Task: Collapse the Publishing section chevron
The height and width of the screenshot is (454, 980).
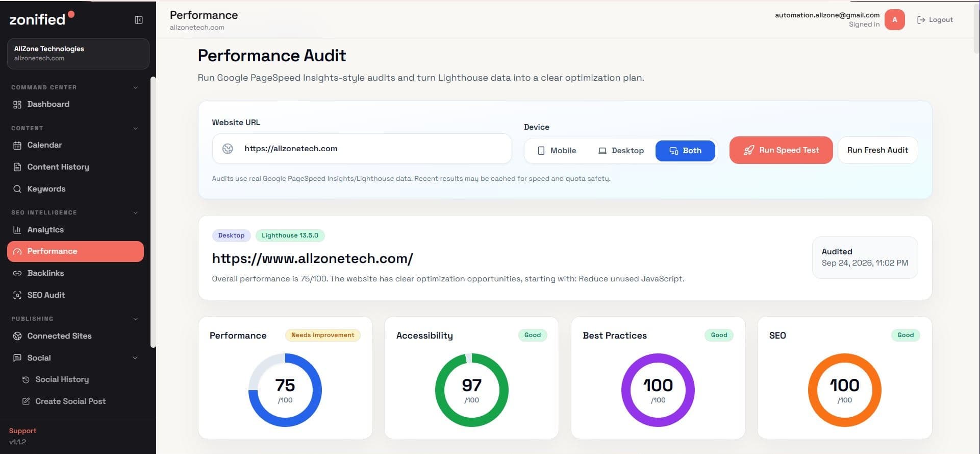Action: click(x=136, y=319)
